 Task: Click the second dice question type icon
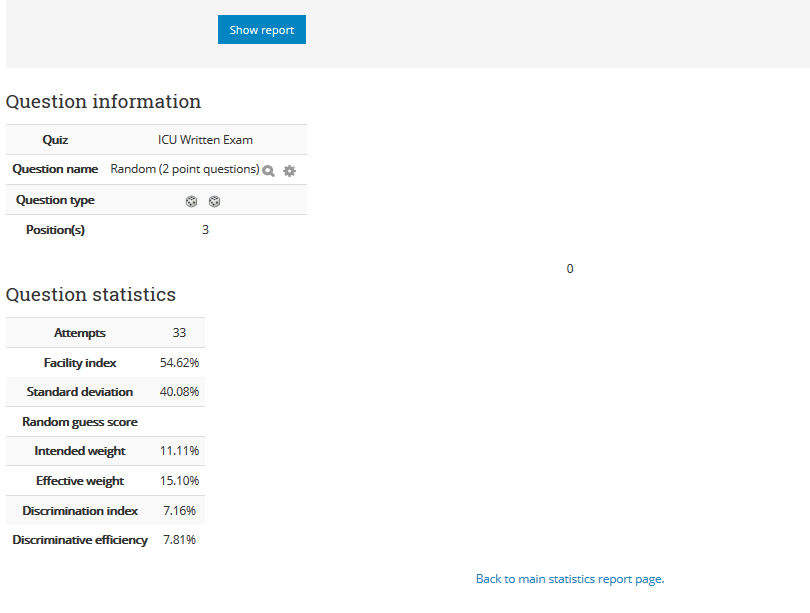coord(214,201)
